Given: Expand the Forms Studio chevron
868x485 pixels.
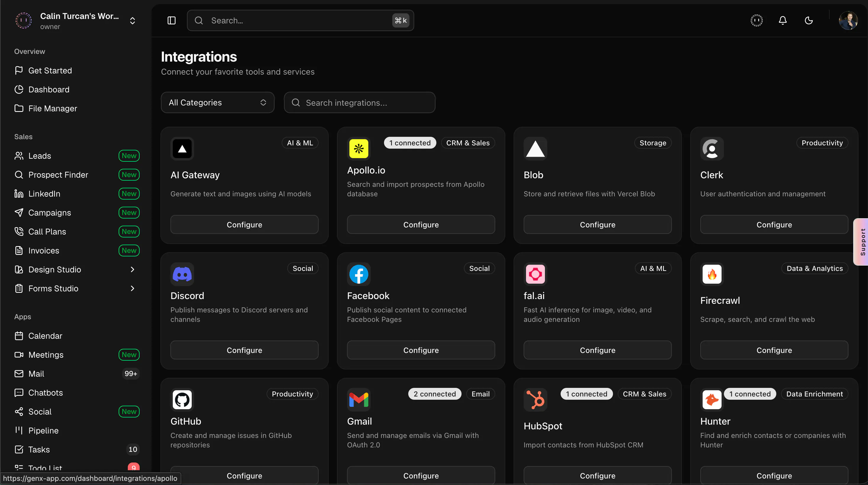Looking at the screenshot, I should click(133, 288).
